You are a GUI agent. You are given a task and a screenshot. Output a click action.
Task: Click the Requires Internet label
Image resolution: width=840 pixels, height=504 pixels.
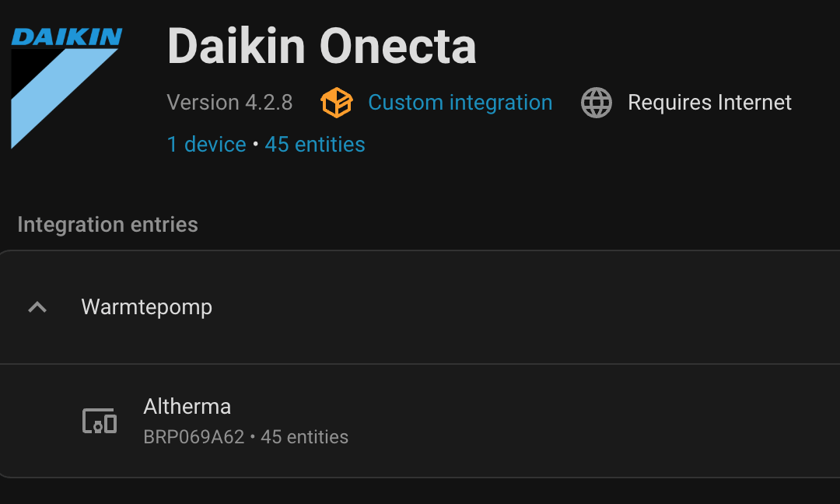[x=710, y=103]
